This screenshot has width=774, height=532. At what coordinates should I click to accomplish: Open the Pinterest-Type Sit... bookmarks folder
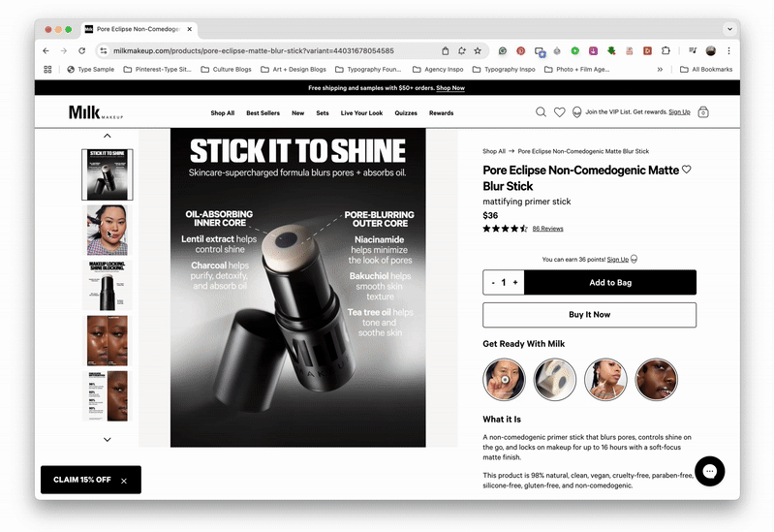point(158,70)
